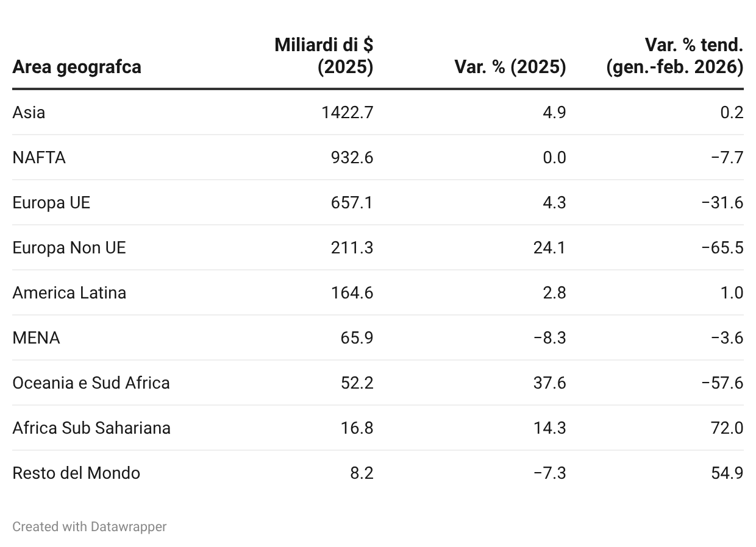Click the Africa Sub Sahariana label
The height and width of the screenshot is (547, 756).
(x=91, y=428)
